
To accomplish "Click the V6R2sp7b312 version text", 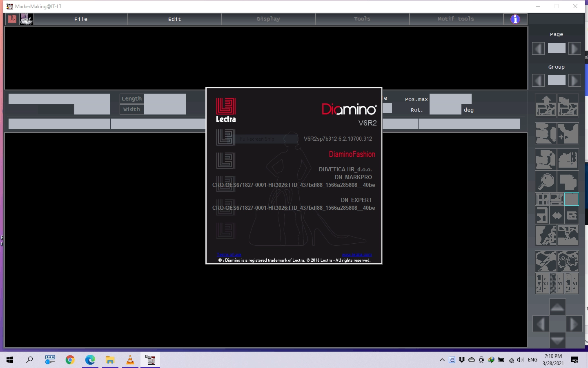I will (338, 139).
